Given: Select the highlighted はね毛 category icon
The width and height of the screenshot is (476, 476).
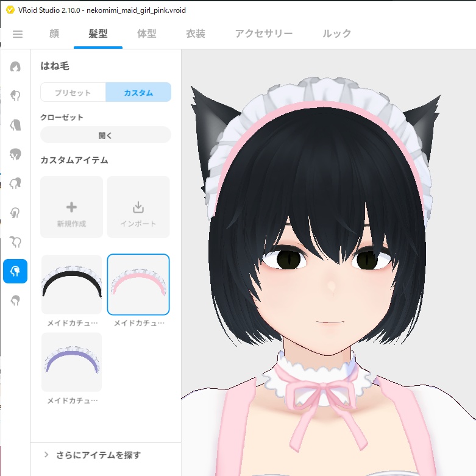Looking at the screenshot, I should (15, 271).
